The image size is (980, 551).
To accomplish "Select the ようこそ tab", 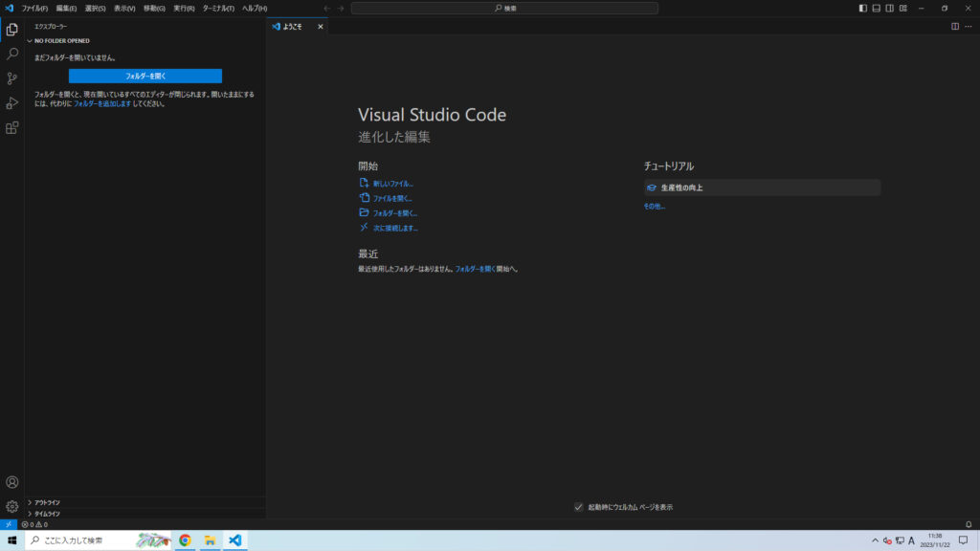I will (x=298, y=26).
